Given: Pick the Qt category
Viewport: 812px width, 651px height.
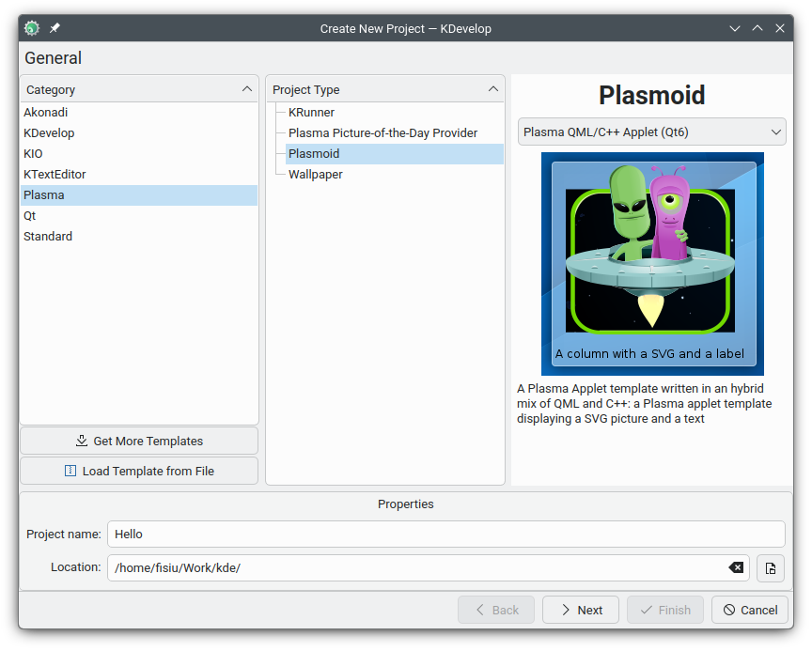Looking at the screenshot, I should pyautogui.click(x=30, y=215).
